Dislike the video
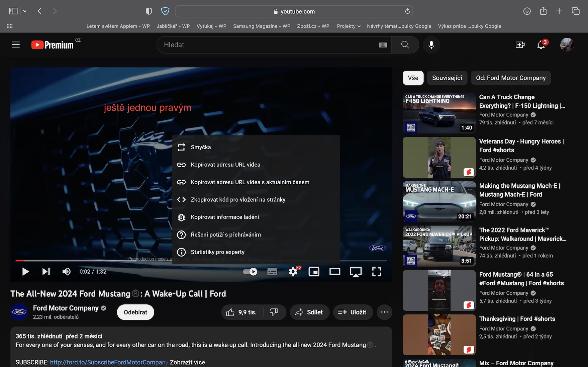Viewport: 588px width, 367px height. click(x=274, y=312)
